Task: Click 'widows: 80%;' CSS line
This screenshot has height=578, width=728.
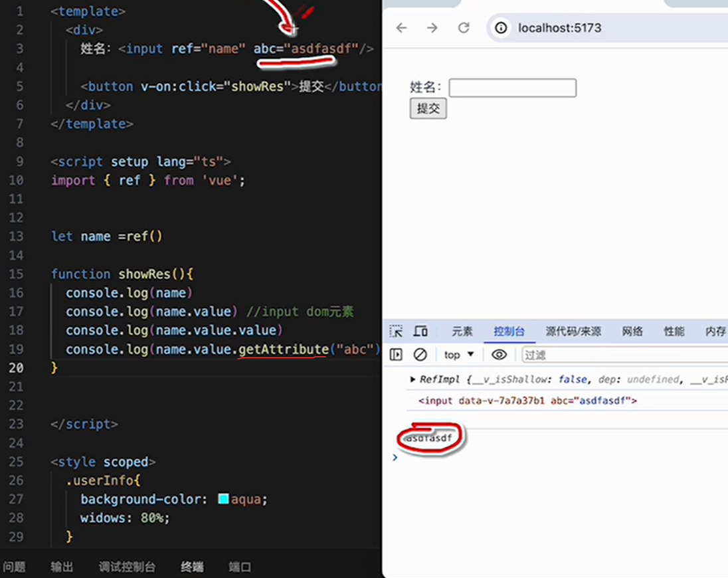Action: (x=126, y=518)
